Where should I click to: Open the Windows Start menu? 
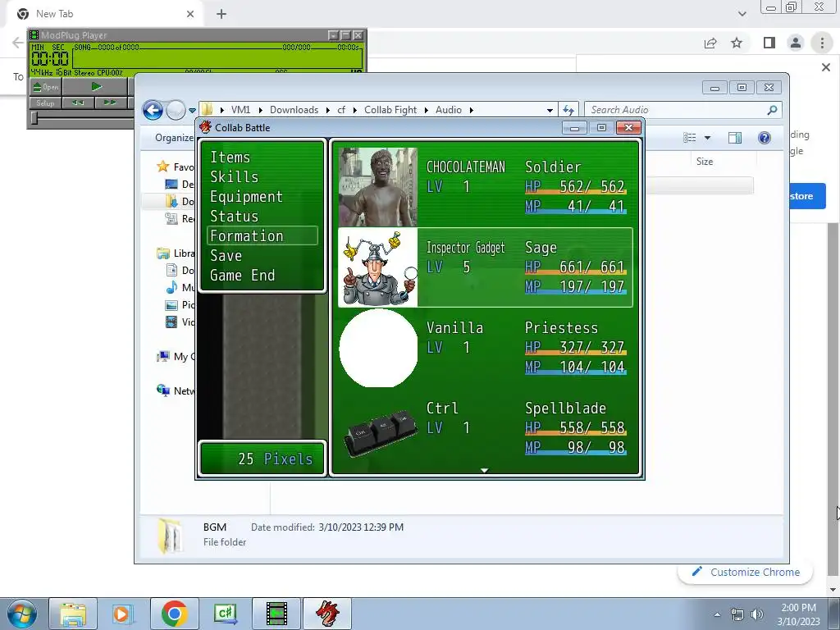(x=22, y=614)
